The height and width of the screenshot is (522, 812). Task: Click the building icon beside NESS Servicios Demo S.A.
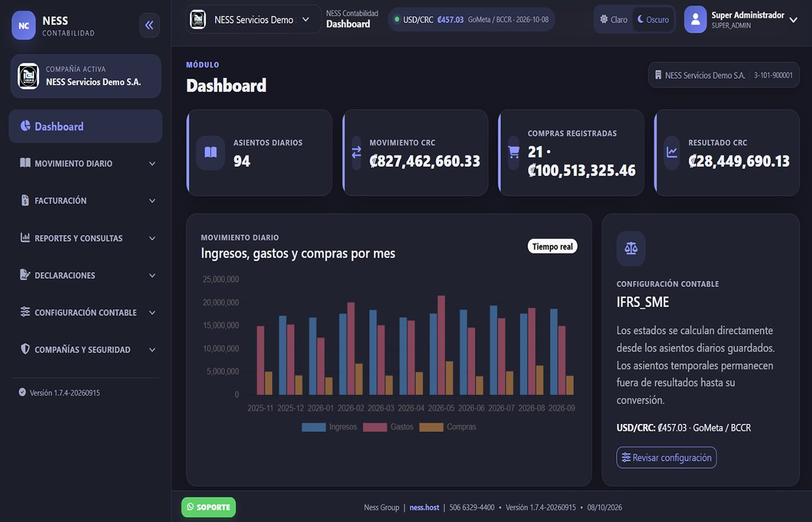658,75
